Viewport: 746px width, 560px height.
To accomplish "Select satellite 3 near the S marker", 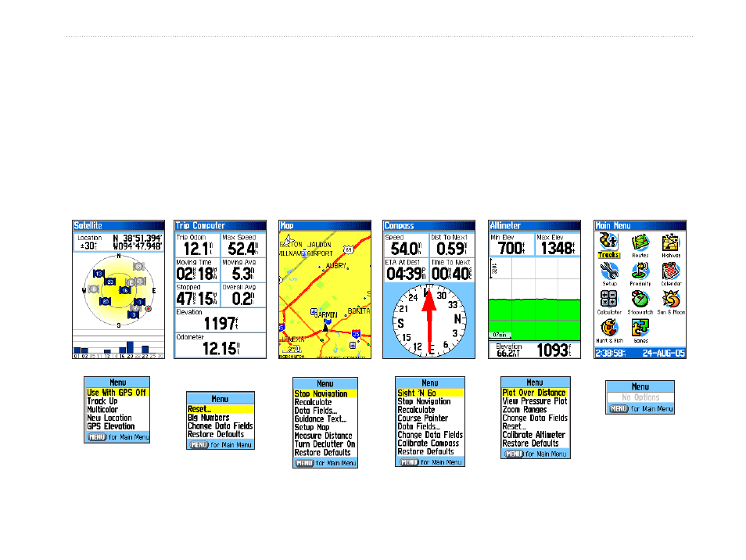I will (134, 314).
